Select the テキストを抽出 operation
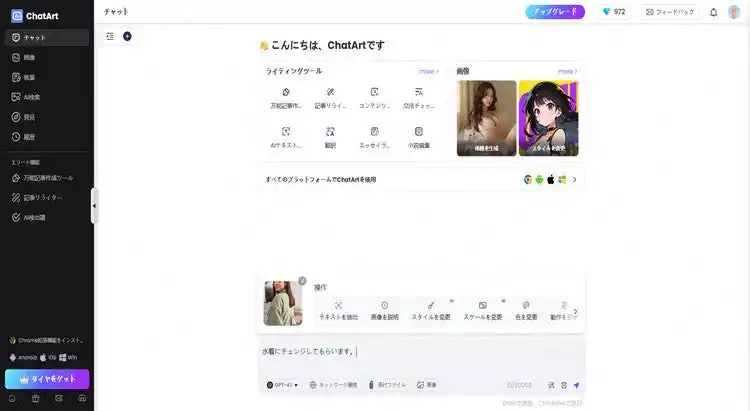Screen dimensions: 750x411 pos(338,310)
